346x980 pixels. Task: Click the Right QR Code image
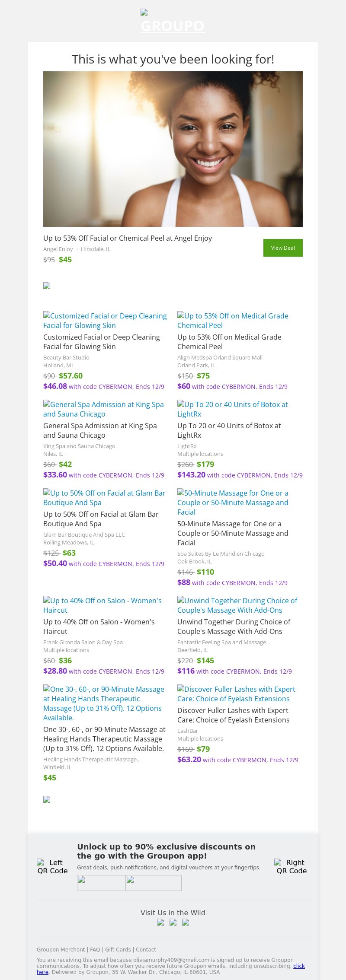[x=291, y=866]
